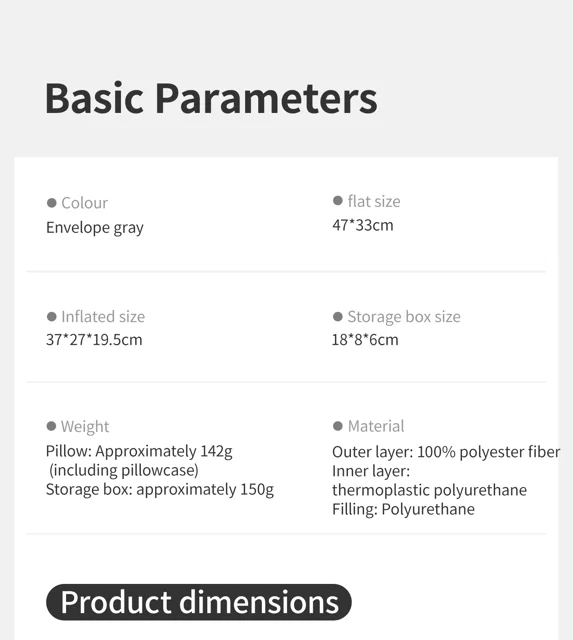Click the 18*8*6cm storage box value
Image resolution: width=573 pixels, height=640 pixels.
(365, 340)
